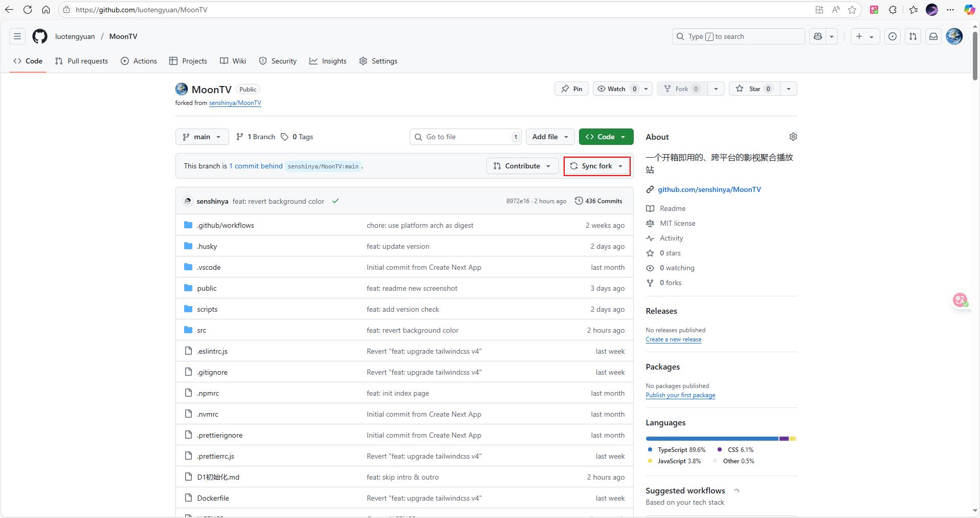Focus the Go to file input
Screen dimensions: 980x518
point(465,137)
